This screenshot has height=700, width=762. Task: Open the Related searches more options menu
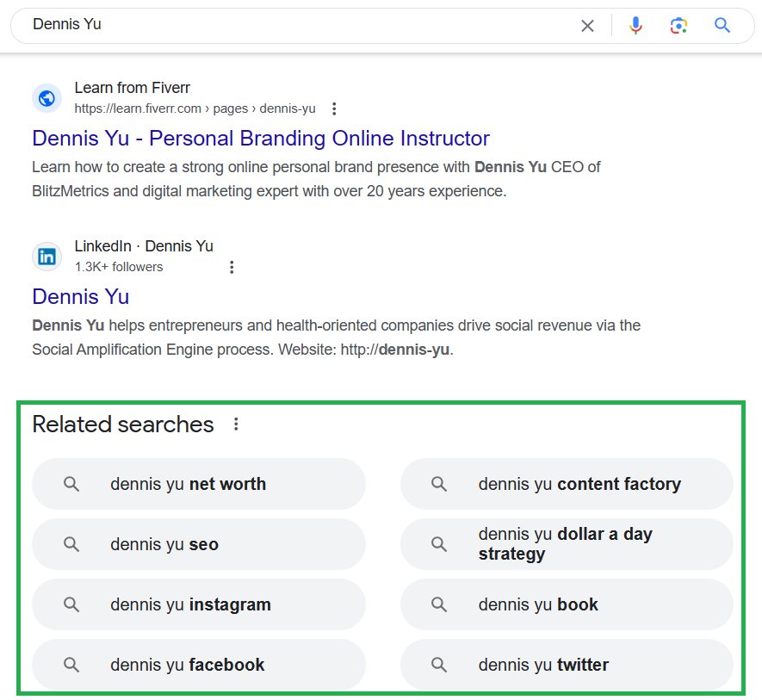point(236,424)
